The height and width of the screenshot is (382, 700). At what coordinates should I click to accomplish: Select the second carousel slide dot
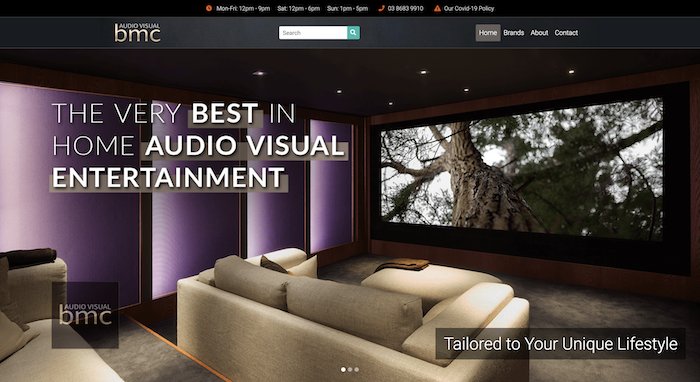coord(350,370)
